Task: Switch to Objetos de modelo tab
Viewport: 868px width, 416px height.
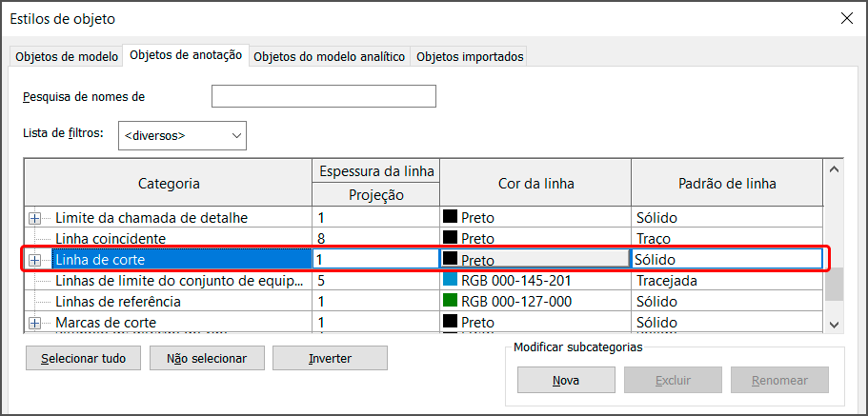Action: tap(66, 57)
